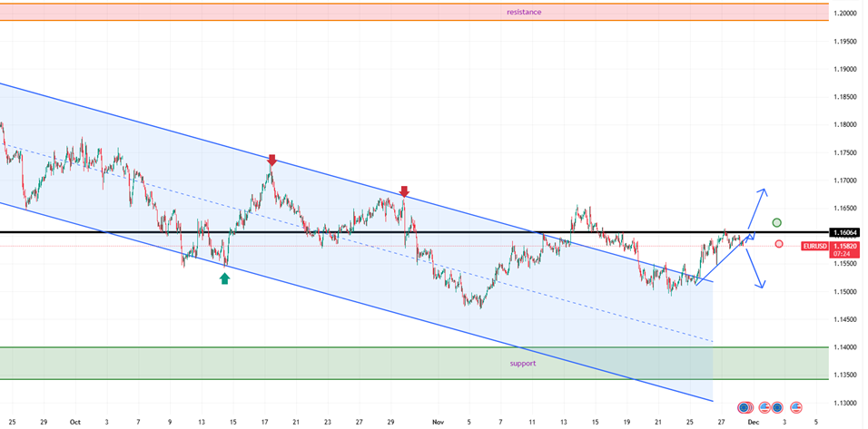This screenshot has height=429, width=868.
Task: Click the Nov label on time axis
Action: coord(439,422)
